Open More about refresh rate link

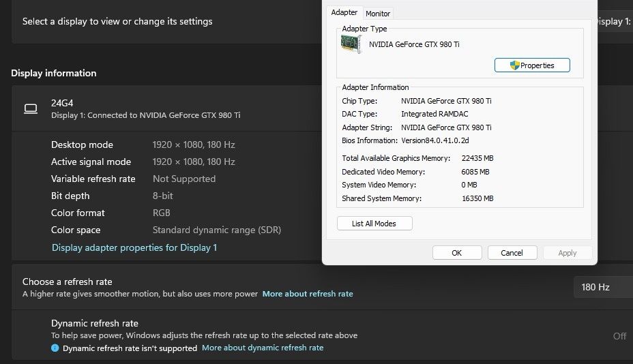click(308, 294)
